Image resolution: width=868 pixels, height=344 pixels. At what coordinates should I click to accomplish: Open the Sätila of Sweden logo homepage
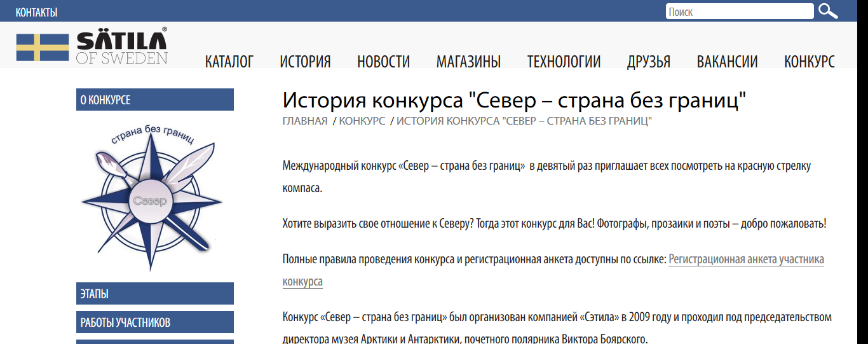(92, 46)
